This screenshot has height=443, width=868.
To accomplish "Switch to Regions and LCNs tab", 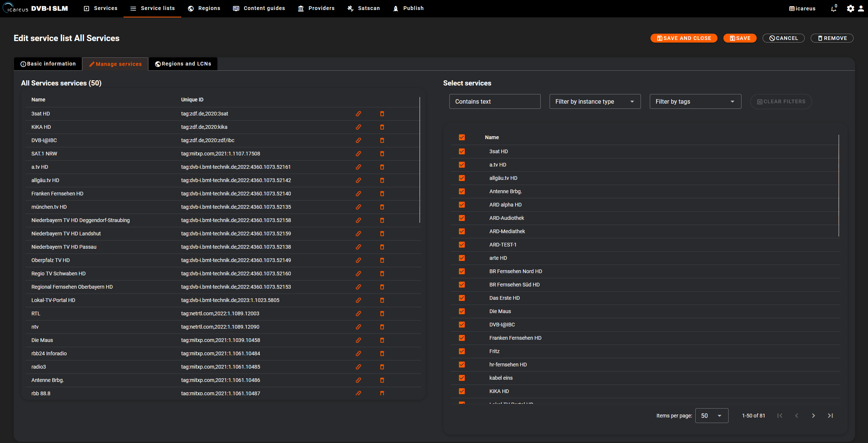I will pos(183,64).
